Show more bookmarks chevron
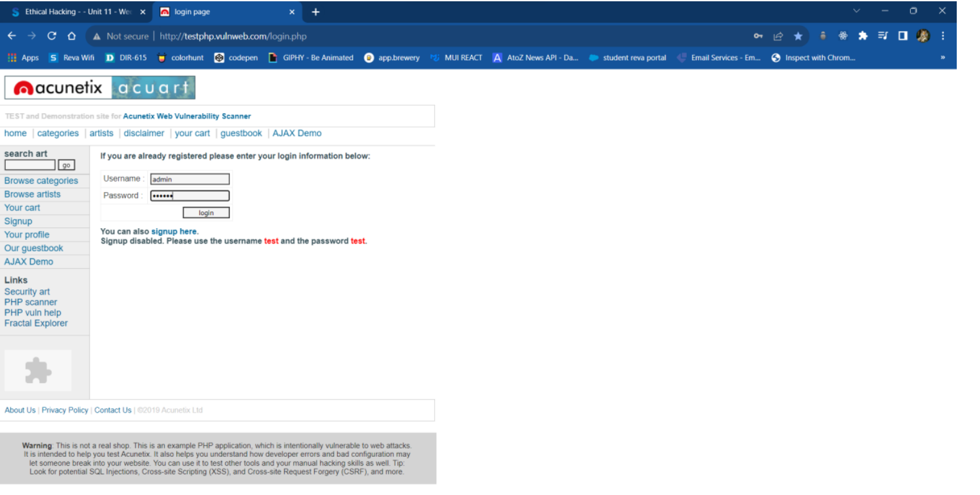 tap(943, 58)
